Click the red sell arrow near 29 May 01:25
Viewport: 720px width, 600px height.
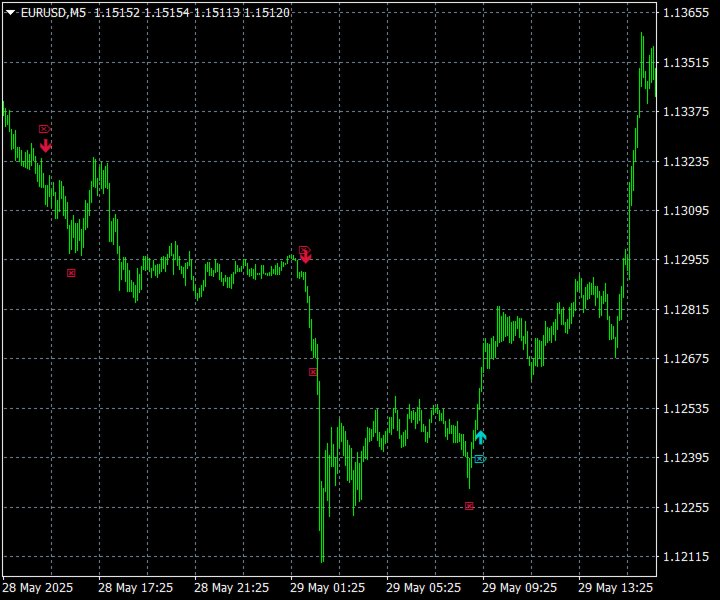click(306, 257)
